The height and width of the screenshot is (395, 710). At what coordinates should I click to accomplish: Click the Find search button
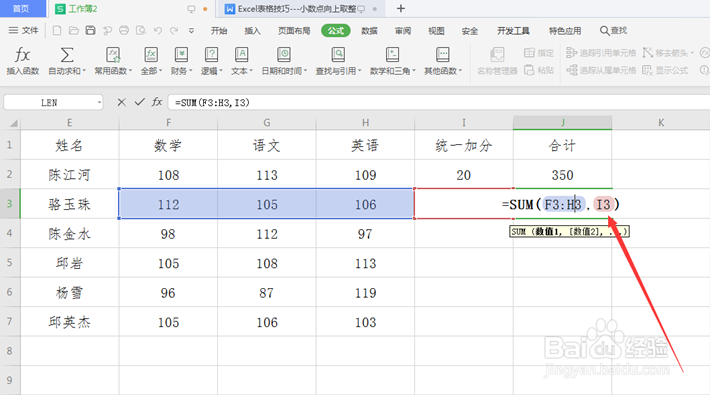pyautogui.click(x=614, y=30)
